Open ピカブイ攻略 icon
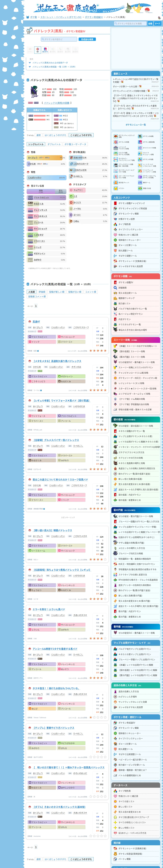Screen dimensions: 163x868 tap(116, 154)
